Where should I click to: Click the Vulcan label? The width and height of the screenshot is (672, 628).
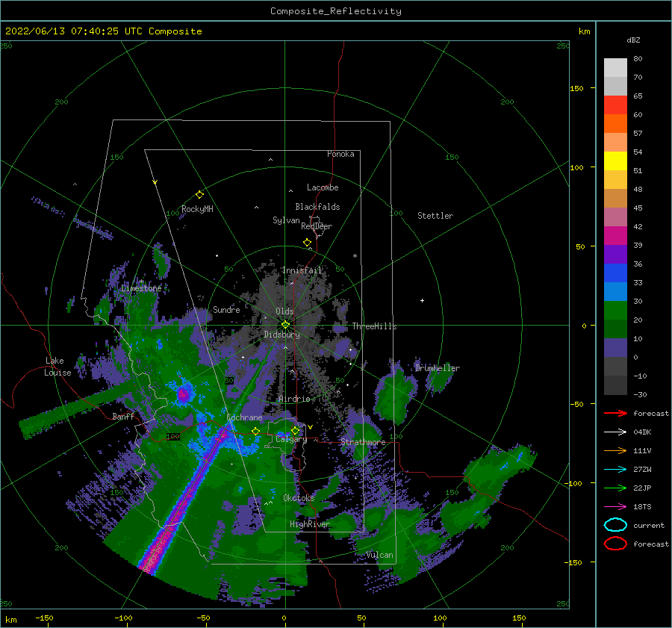click(379, 555)
